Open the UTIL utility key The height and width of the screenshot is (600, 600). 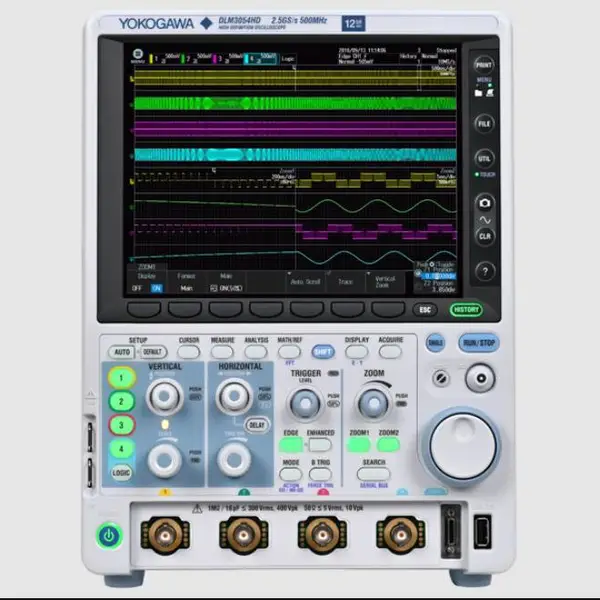point(484,158)
